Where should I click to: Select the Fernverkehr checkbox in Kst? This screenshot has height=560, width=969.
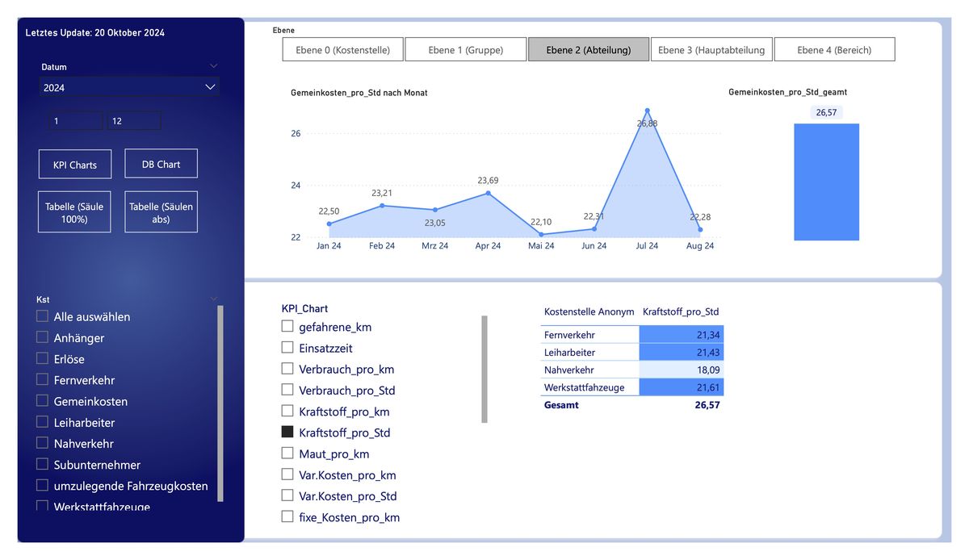[42, 379]
